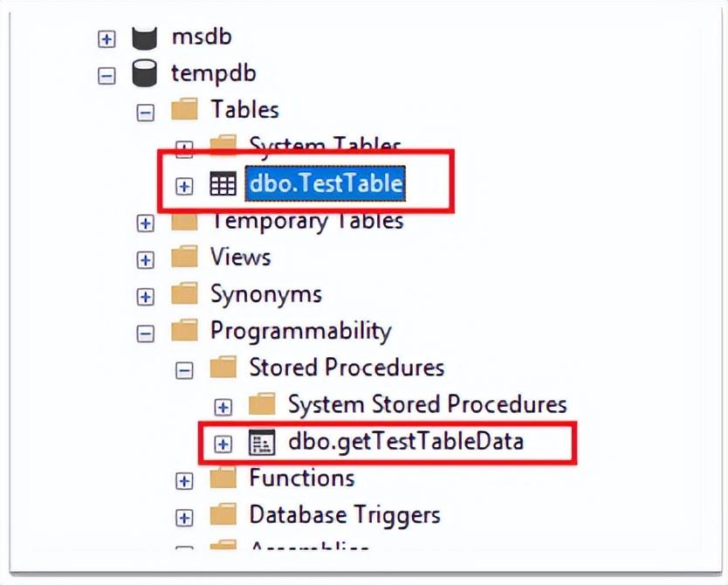The image size is (728, 585).
Task: Click the tempdb database cylinder icon
Action: (x=144, y=75)
